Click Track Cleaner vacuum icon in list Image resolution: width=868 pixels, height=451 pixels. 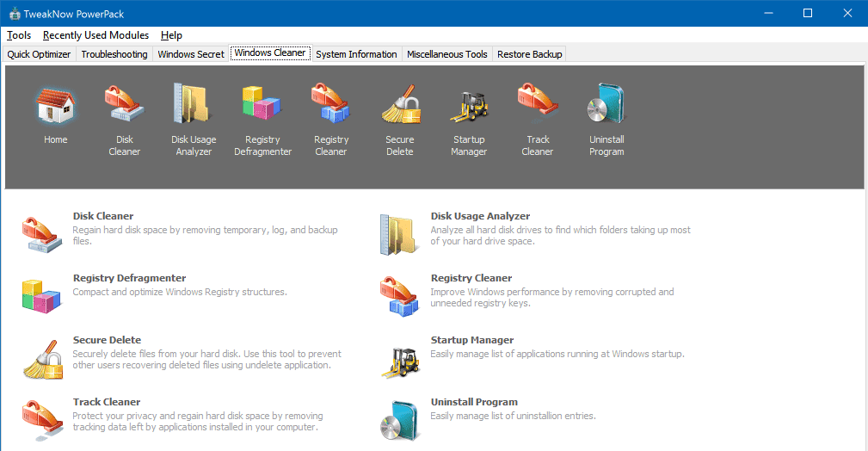click(42, 421)
